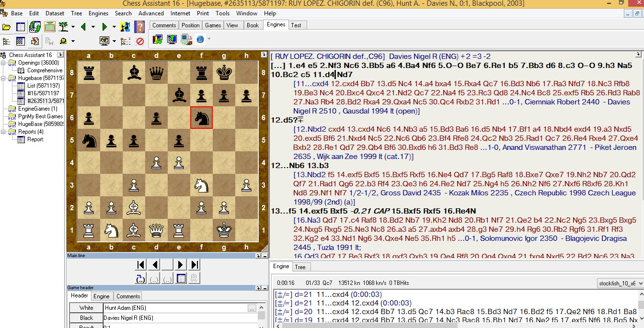Screen dimensions: 644x328
Task: Open the Engines menu
Action: (x=98, y=13)
